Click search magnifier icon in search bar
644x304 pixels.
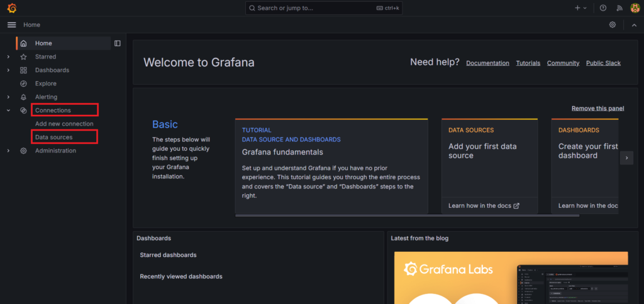coord(252,8)
